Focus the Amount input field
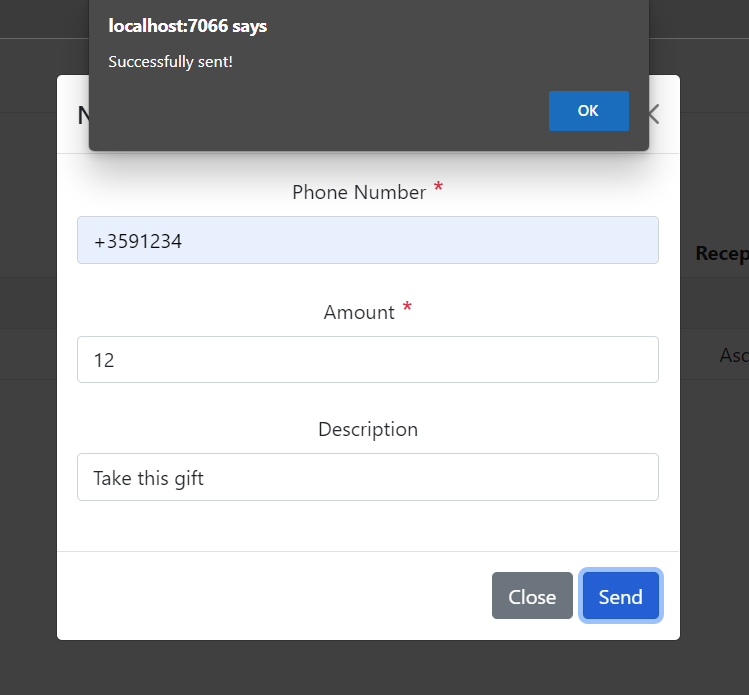The image size is (749, 695). coord(368,360)
